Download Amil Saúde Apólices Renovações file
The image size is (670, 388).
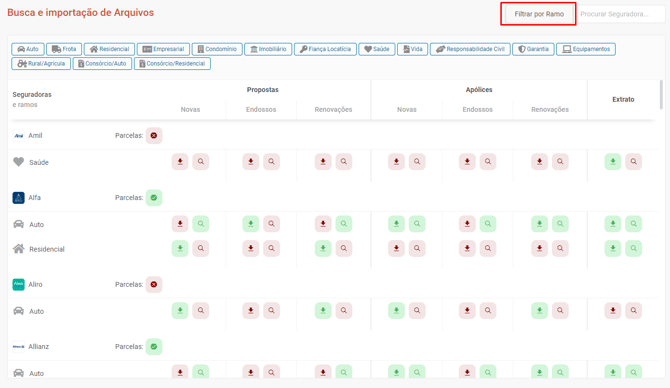[539, 162]
